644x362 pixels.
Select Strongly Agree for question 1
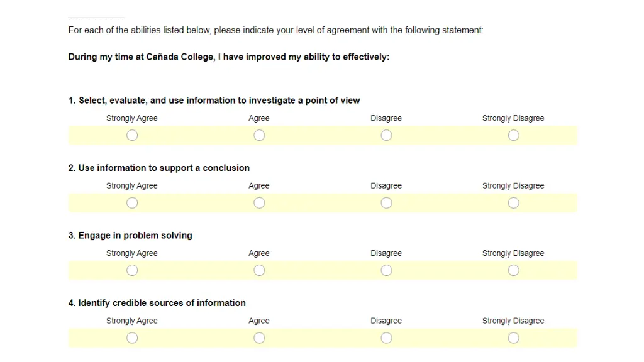click(132, 135)
